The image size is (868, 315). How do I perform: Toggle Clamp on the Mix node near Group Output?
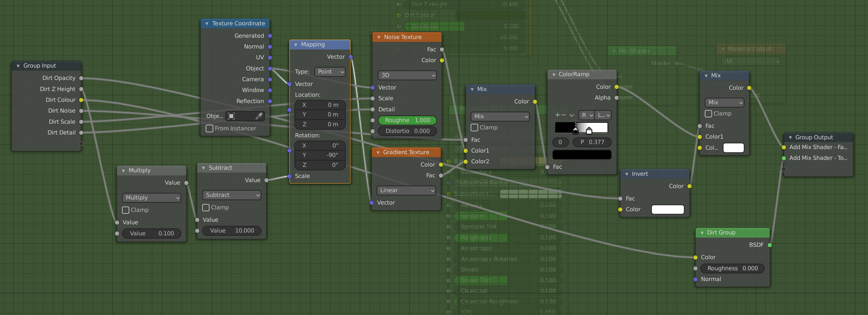[x=708, y=114]
